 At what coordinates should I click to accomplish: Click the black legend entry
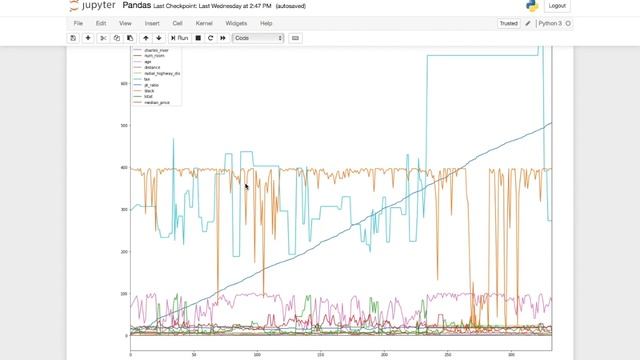click(x=149, y=91)
